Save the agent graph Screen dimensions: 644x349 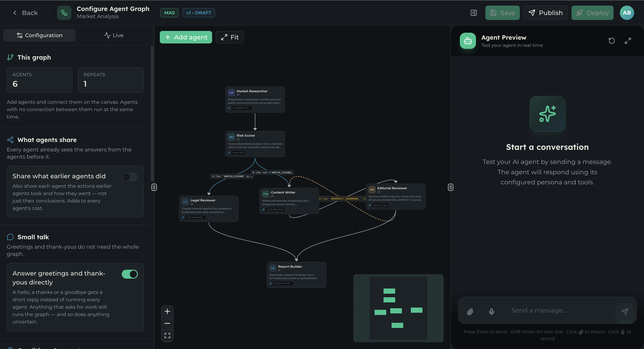click(x=502, y=13)
